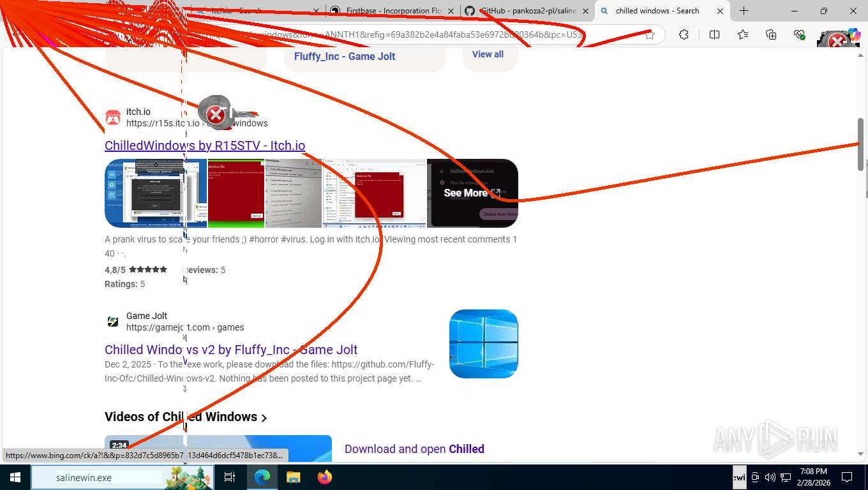868x490 pixels.
Task: Switch to GitHub pankoza2-pl/saline tab
Action: point(527,11)
